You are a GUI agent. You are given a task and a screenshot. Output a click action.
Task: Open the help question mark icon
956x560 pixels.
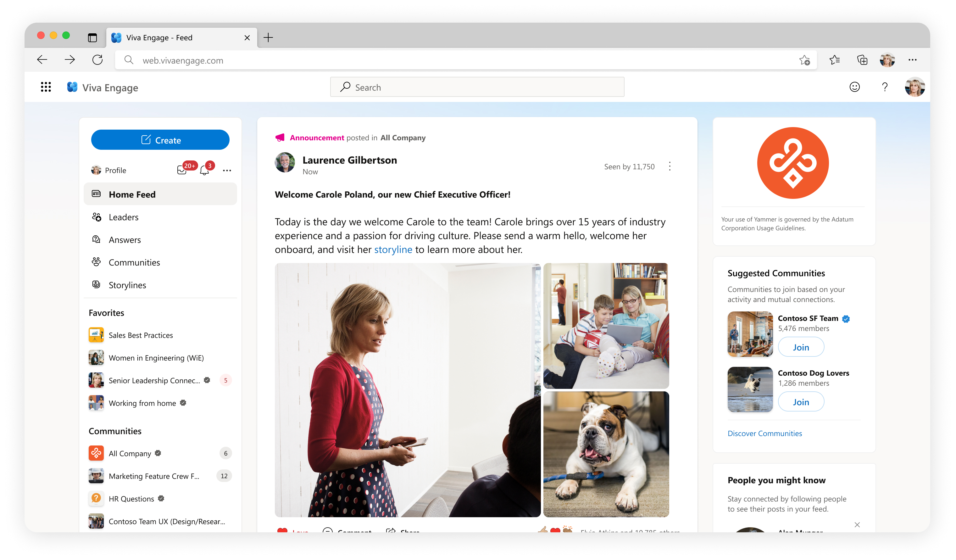[884, 87]
